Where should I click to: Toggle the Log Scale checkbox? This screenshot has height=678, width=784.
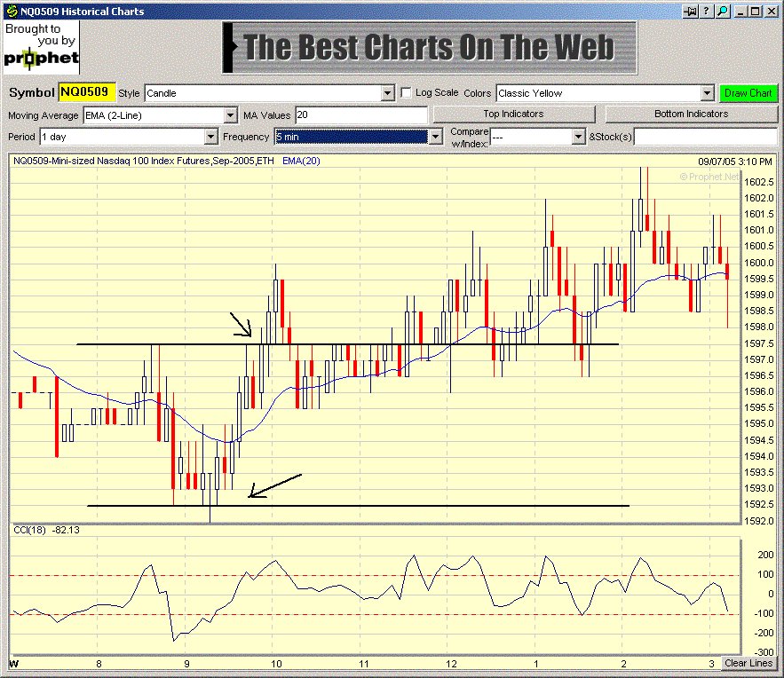click(406, 93)
